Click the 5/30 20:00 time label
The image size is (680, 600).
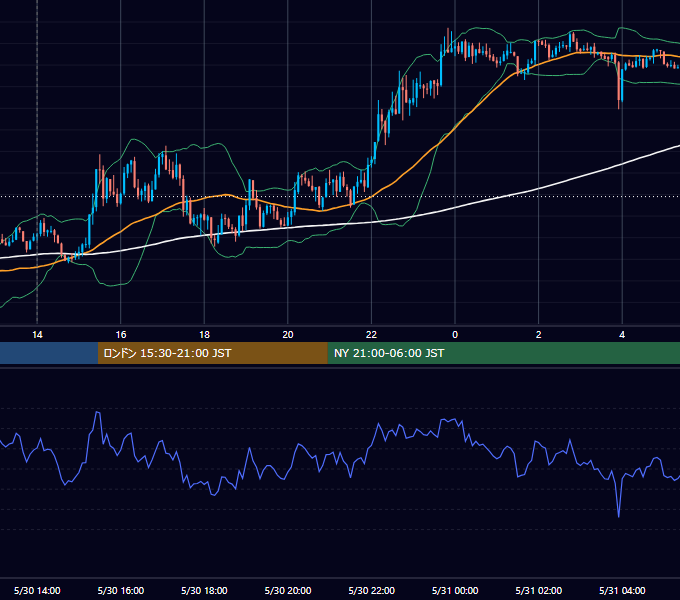288,590
